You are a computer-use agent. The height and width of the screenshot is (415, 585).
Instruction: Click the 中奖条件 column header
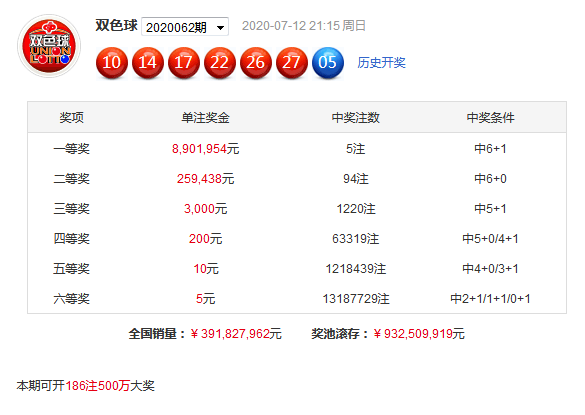[x=490, y=118]
